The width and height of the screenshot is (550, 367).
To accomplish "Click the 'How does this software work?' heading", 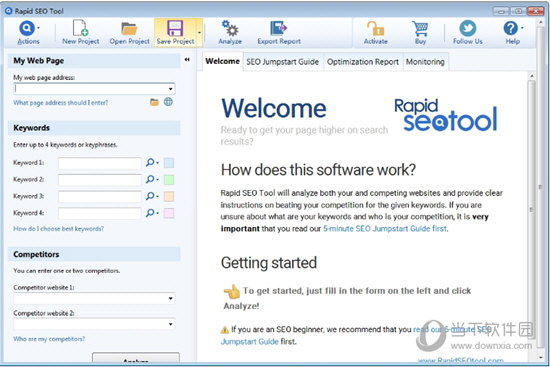I will (x=318, y=170).
